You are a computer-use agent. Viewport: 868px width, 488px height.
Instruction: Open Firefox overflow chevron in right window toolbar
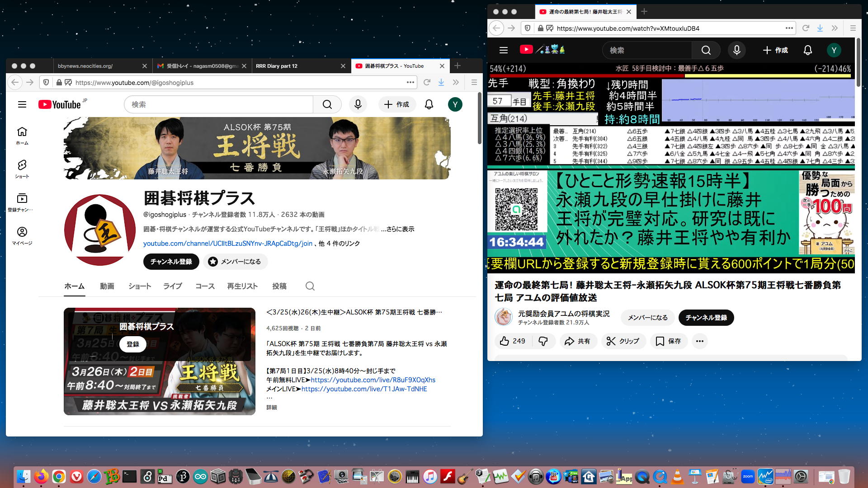click(x=835, y=28)
